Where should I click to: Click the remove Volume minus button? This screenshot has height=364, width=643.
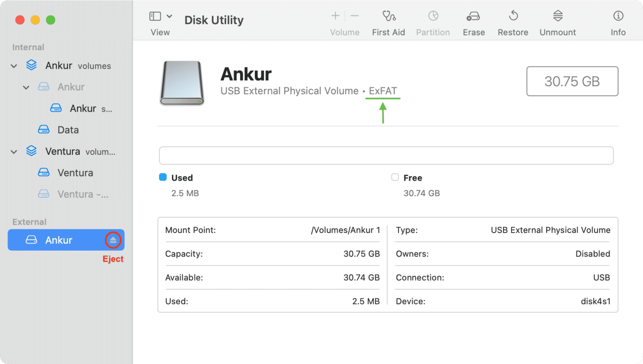[355, 16]
